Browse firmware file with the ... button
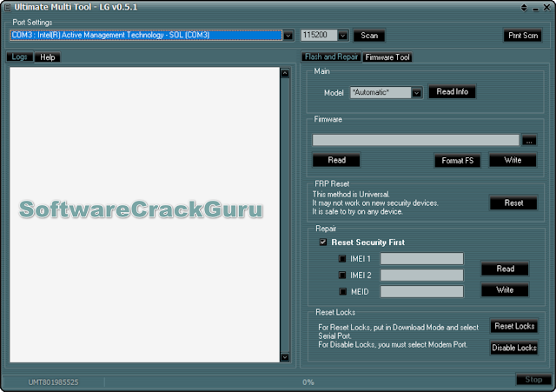This screenshot has width=556, height=392. click(x=529, y=140)
